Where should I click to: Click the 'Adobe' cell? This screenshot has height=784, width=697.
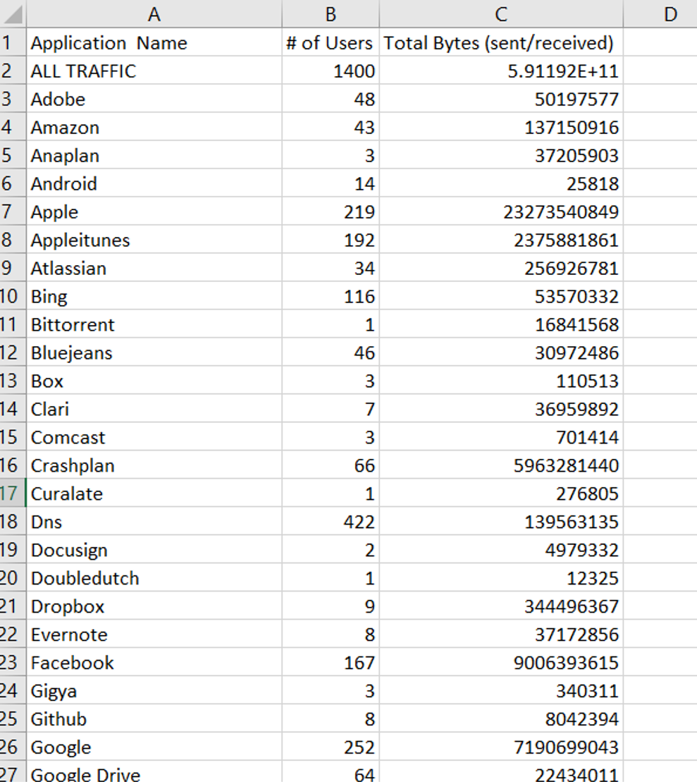coord(154,99)
